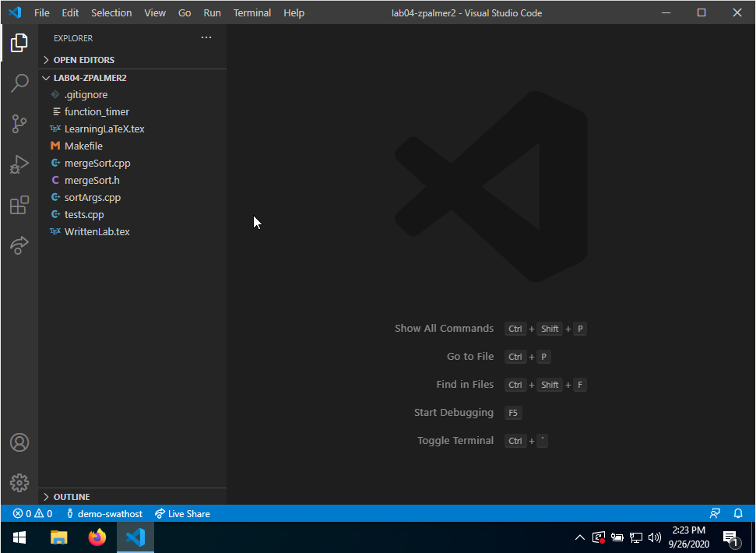Open the Live Share sidebar icon
756x553 pixels.
click(19, 245)
